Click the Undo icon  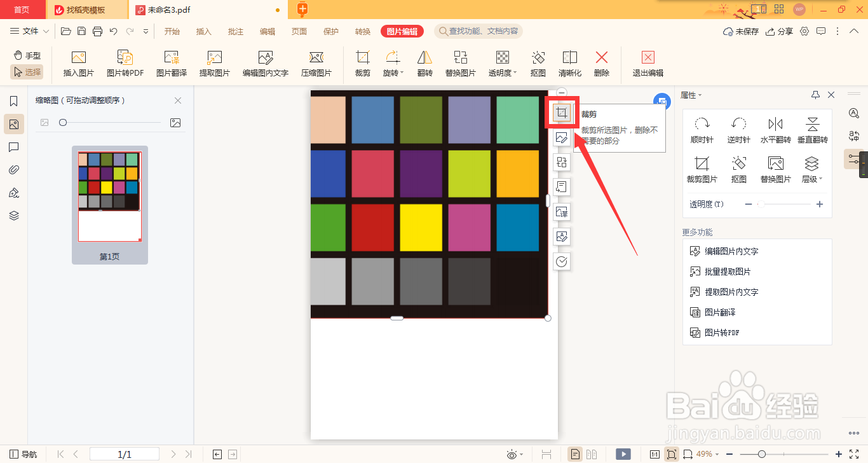point(114,31)
